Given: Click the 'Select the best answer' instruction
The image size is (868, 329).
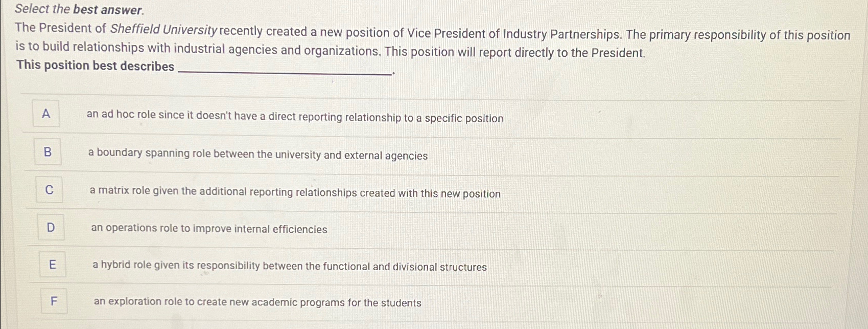Looking at the screenshot, I should click(x=80, y=9).
